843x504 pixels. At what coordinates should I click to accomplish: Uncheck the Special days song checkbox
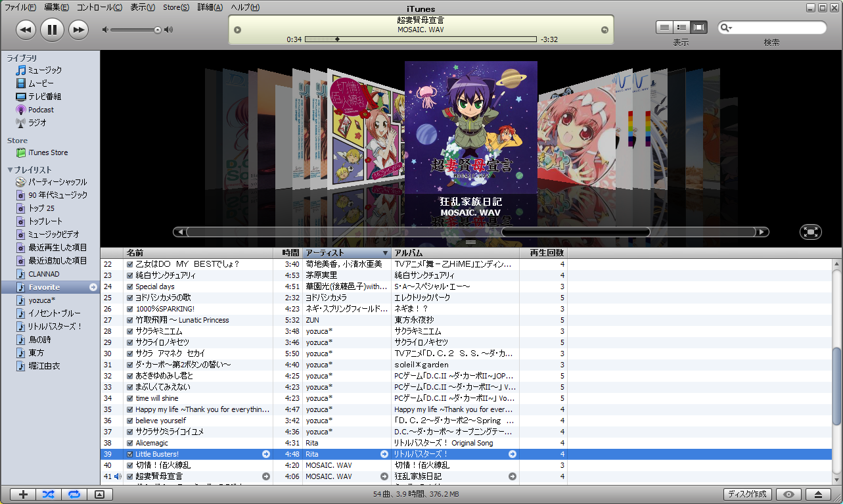pos(130,287)
